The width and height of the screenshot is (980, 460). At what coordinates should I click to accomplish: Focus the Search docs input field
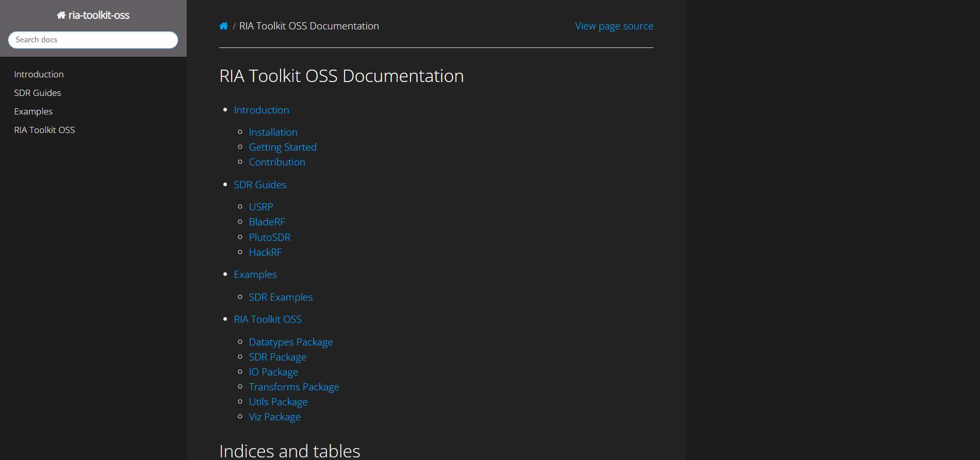pos(93,40)
